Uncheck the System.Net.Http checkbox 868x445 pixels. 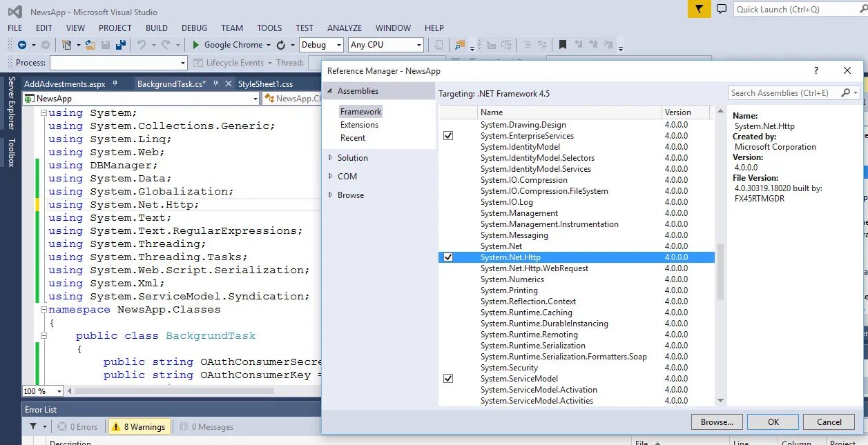tap(448, 257)
